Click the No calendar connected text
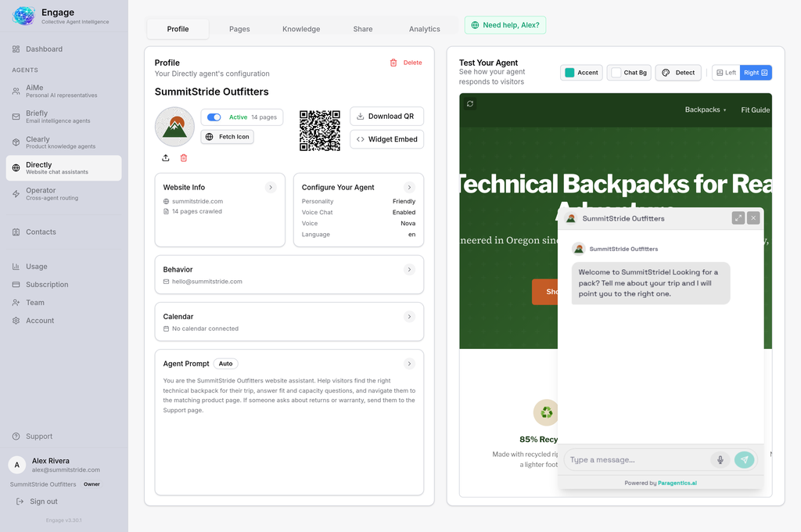This screenshot has height=532, width=801. [205, 329]
